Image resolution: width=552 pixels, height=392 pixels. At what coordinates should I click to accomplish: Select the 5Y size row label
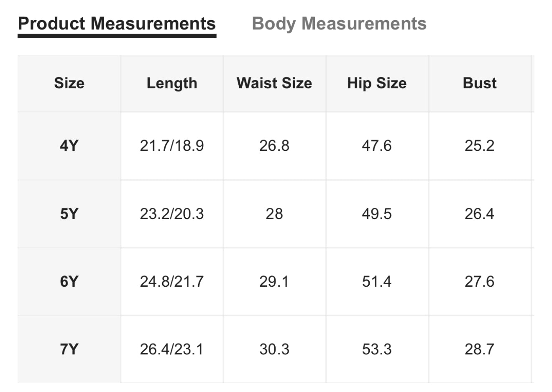click(x=69, y=214)
